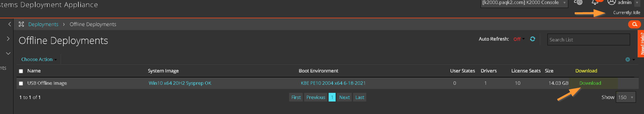Check the USB Offline Image row checkbox
Image resolution: width=644 pixels, height=114 pixels.
(x=21, y=83)
